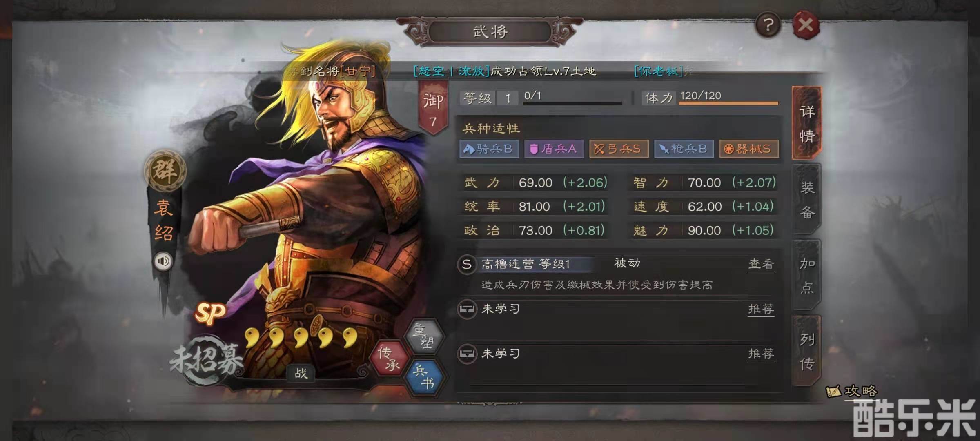Tap the 骑兵B troop aptitude badge

point(489,149)
